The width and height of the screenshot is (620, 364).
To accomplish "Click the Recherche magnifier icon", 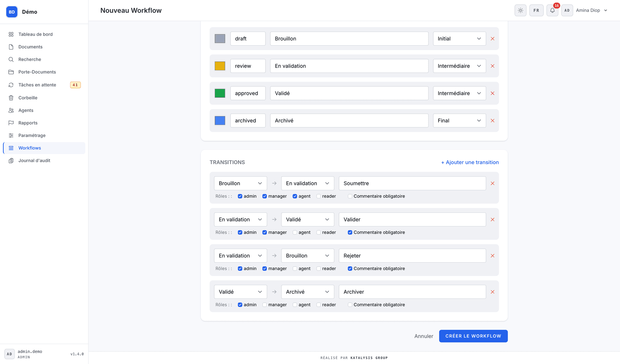I will click(11, 59).
